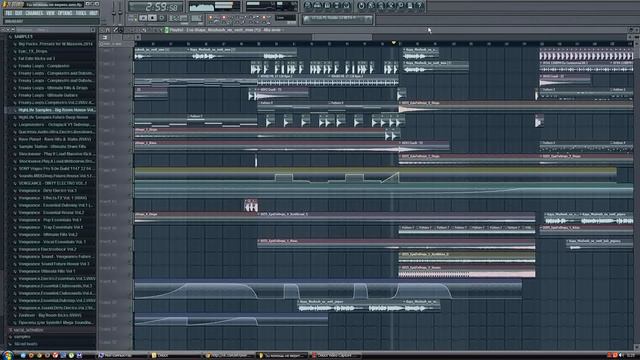Open the snap selector showing Line
The image size is (640, 360).
[x=285, y=18]
